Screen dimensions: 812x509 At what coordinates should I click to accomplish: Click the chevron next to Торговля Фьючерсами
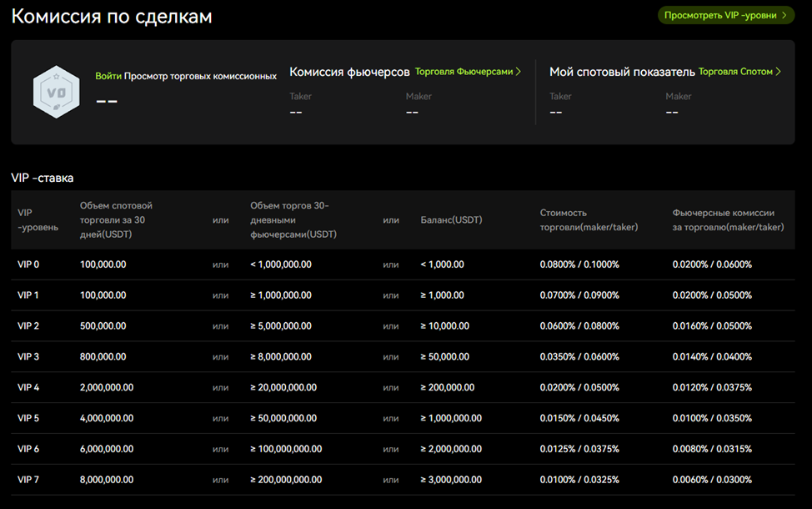(x=519, y=71)
